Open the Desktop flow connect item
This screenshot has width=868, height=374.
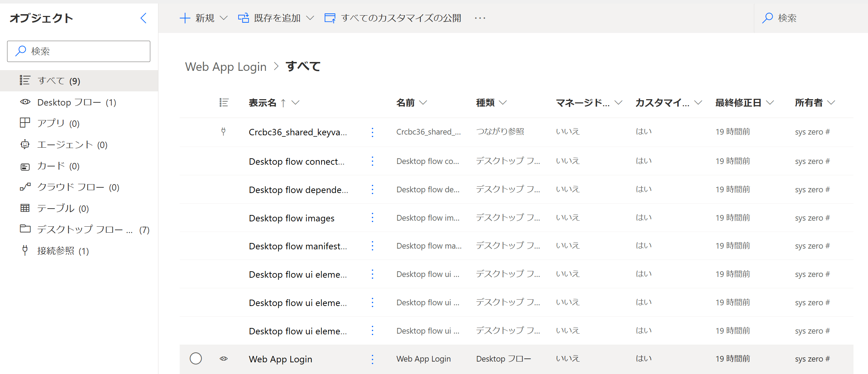(x=297, y=161)
